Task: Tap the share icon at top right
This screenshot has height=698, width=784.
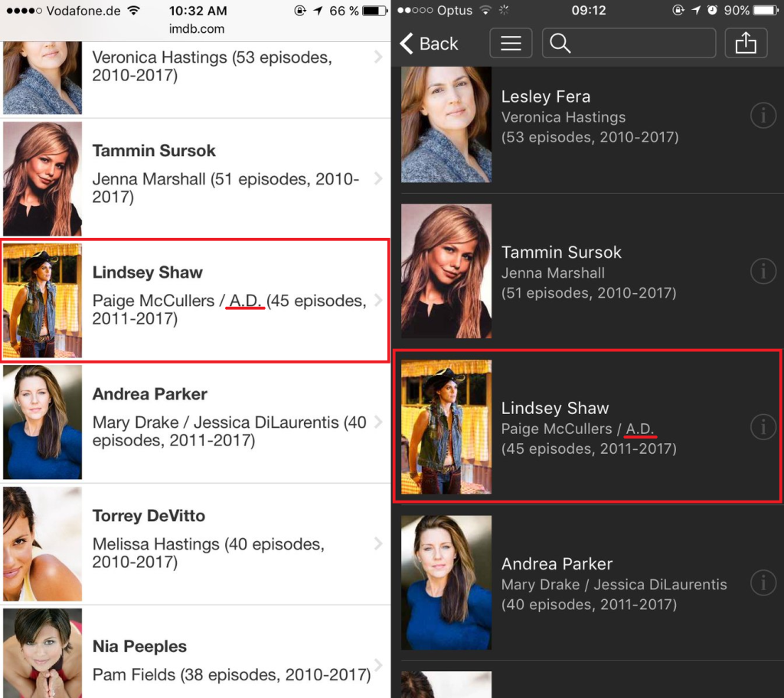Action: pos(746,43)
